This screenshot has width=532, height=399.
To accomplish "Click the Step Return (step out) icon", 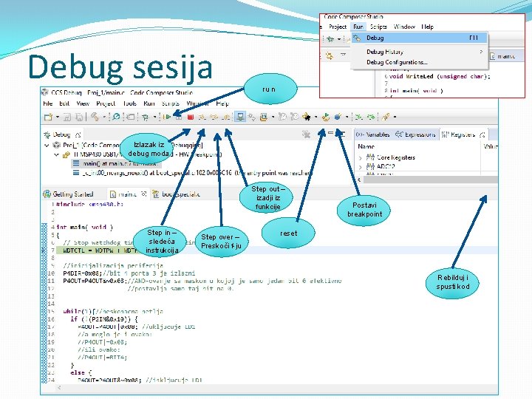I will coord(226,117).
